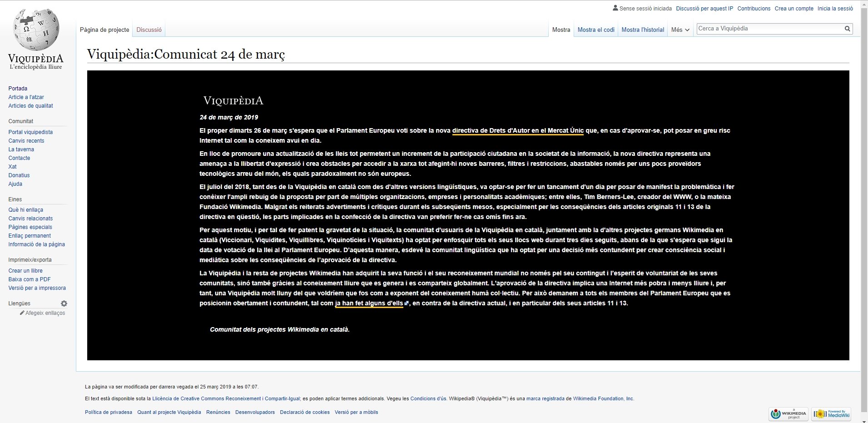
Task: Open Condicions d'ús link
Action: tap(428, 399)
